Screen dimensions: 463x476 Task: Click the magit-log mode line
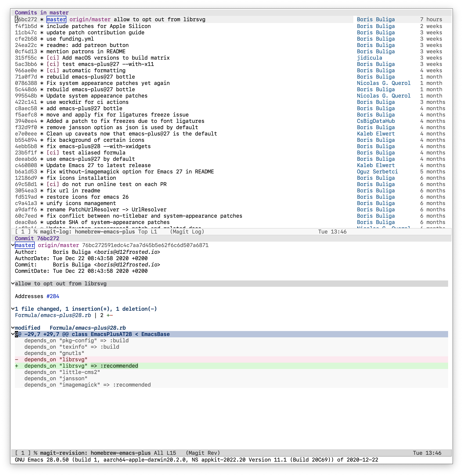pyautogui.click(x=231, y=232)
